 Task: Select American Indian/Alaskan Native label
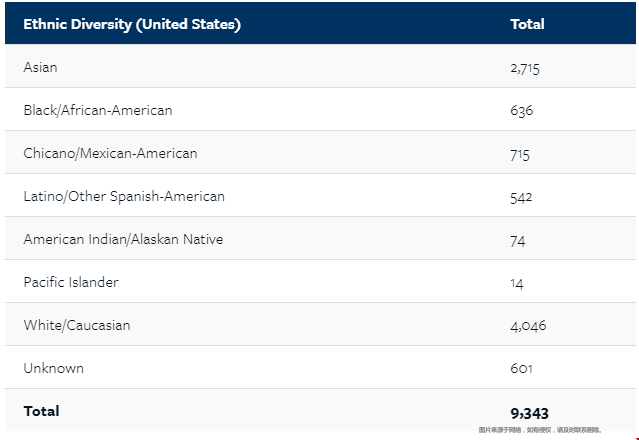point(123,239)
